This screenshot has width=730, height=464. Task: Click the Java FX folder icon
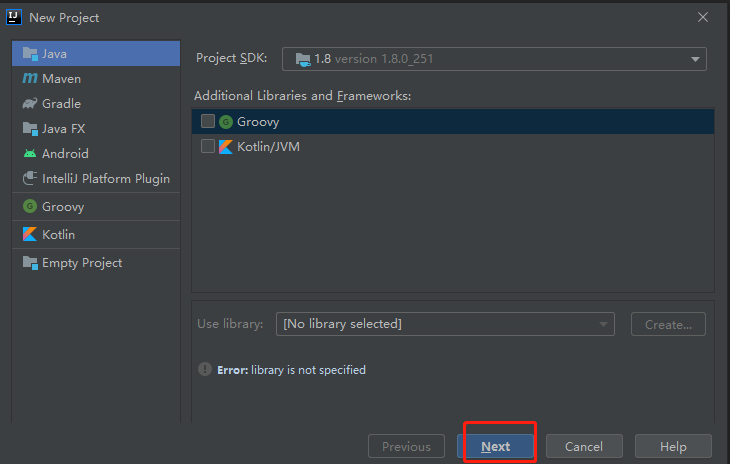coord(30,128)
